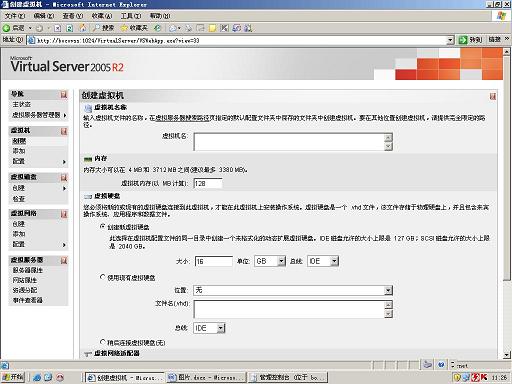Viewport: 512px width, 384px height.
Task: Select the 创建新虚拟硬盘 radio option
Action: pyautogui.click(x=103, y=226)
